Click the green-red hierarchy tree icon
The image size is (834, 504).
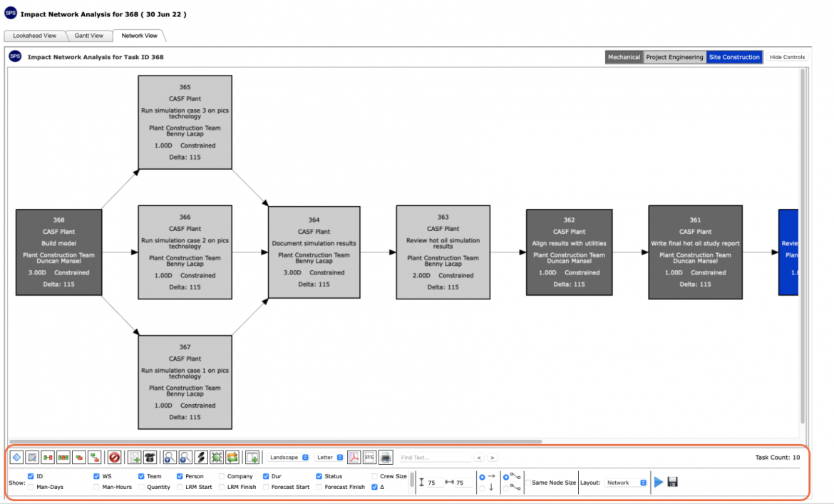(x=95, y=457)
